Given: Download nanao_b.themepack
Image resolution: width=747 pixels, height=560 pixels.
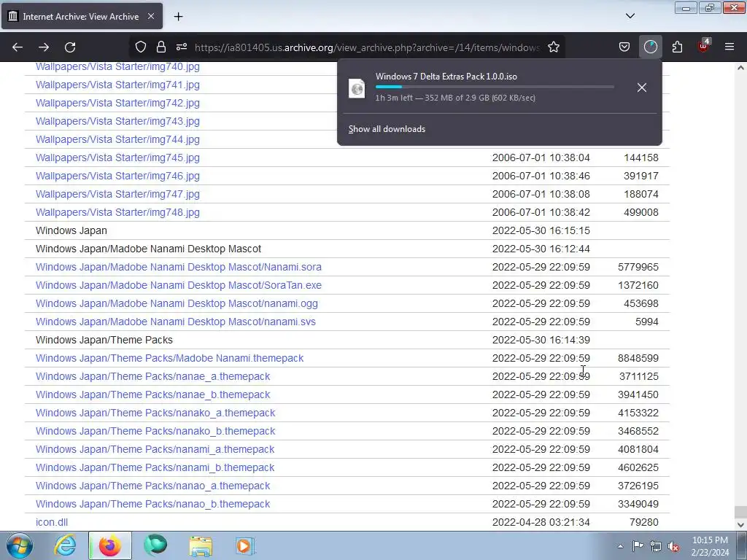Looking at the screenshot, I should [153, 504].
